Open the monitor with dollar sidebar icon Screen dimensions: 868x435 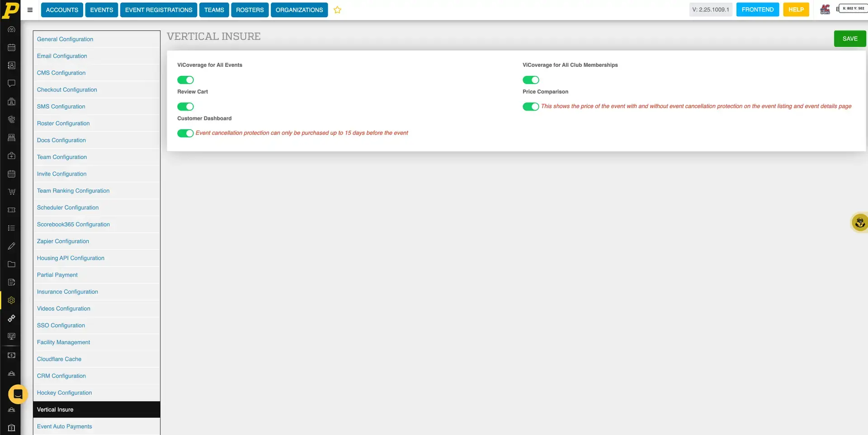[11, 337]
